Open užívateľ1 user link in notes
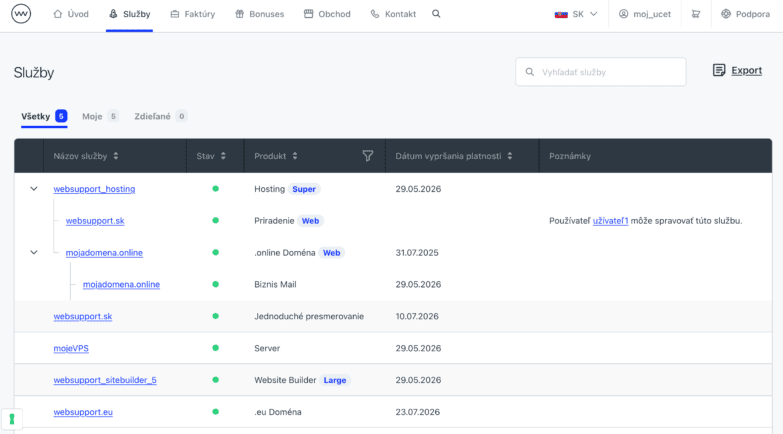Image resolution: width=783 pixels, height=434 pixels. 610,221
